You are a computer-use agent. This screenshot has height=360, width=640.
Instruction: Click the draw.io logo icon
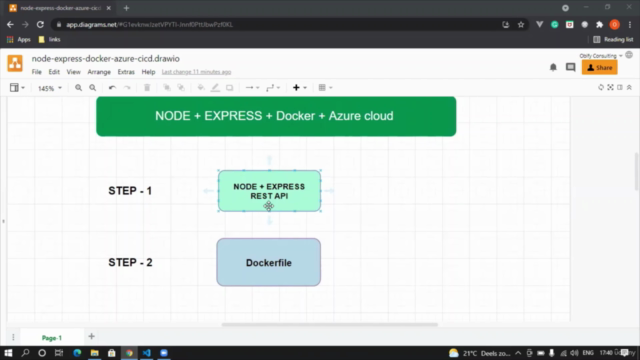pyautogui.click(x=15, y=63)
